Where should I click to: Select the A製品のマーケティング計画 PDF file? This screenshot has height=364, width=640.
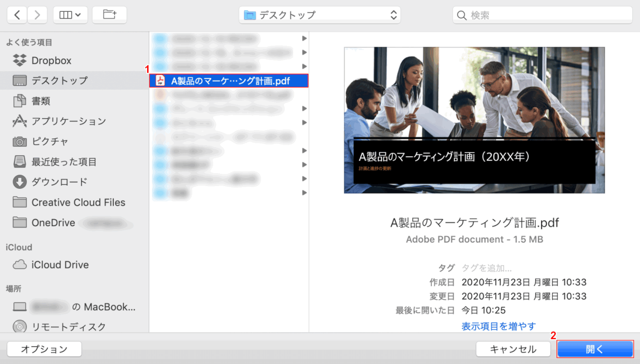coord(230,81)
